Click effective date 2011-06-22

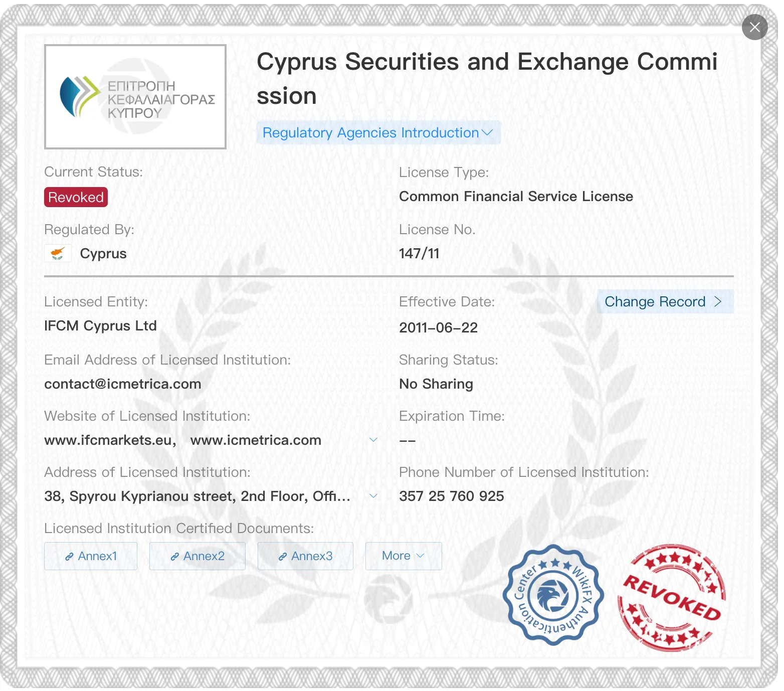click(x=439, y=328)
